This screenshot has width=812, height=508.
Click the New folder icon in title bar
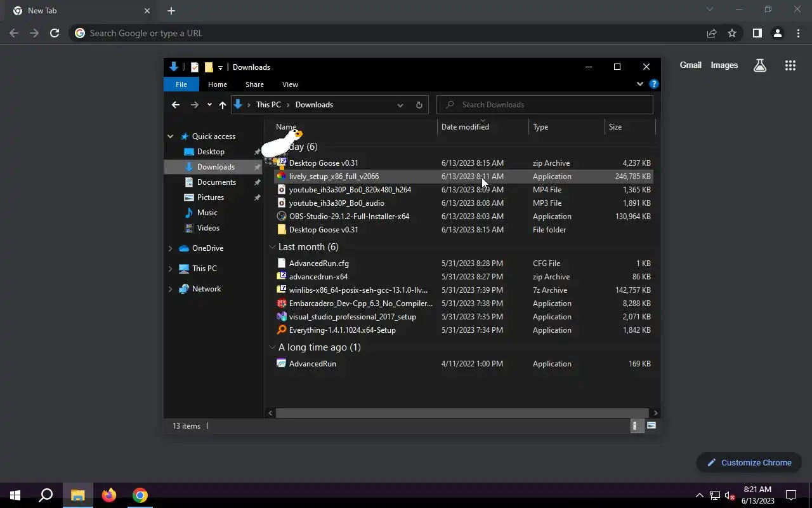point(209,67)
